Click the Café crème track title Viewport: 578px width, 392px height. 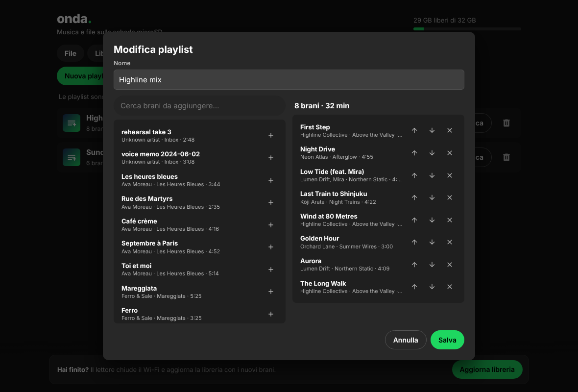[139, 221]
